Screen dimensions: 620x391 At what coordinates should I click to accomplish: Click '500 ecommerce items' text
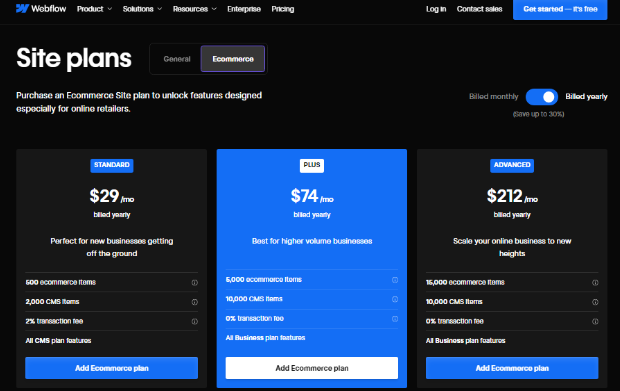pyautogui.click(x=60, y=282)
